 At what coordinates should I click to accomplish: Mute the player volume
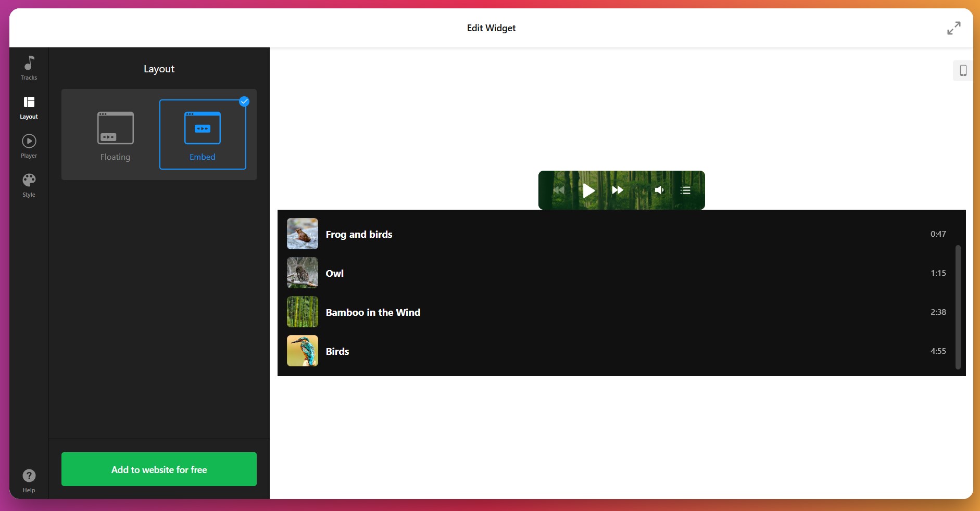659,190
